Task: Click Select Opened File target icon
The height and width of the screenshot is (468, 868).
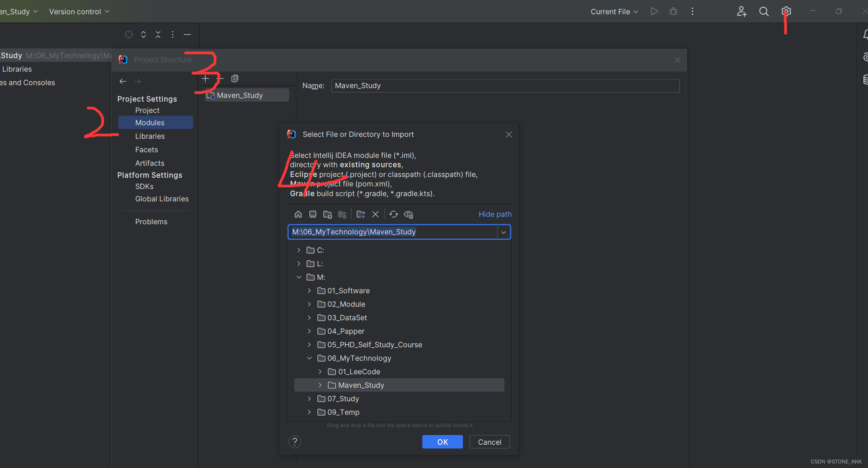Action: point(129,34)
